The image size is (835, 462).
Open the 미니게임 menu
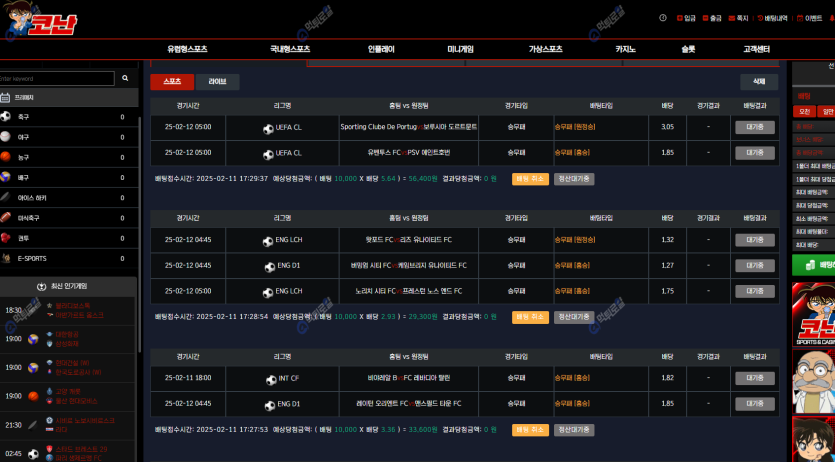pos(460,49)
